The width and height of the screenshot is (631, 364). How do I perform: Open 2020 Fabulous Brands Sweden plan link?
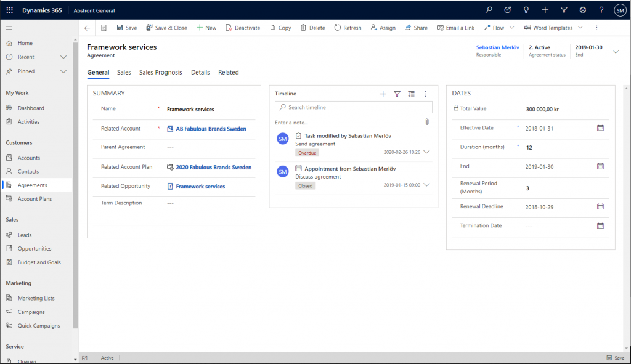[x=213, y=167]
